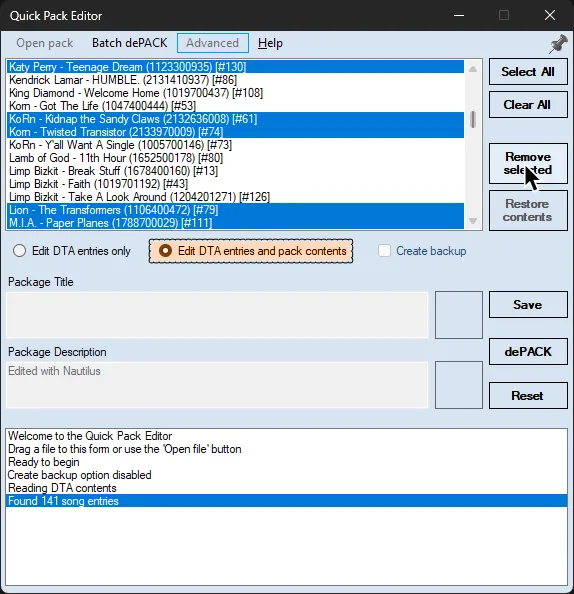Select Limp Bizkit - Break Stuff entry
574x594 pixels.
click(235, 171)
